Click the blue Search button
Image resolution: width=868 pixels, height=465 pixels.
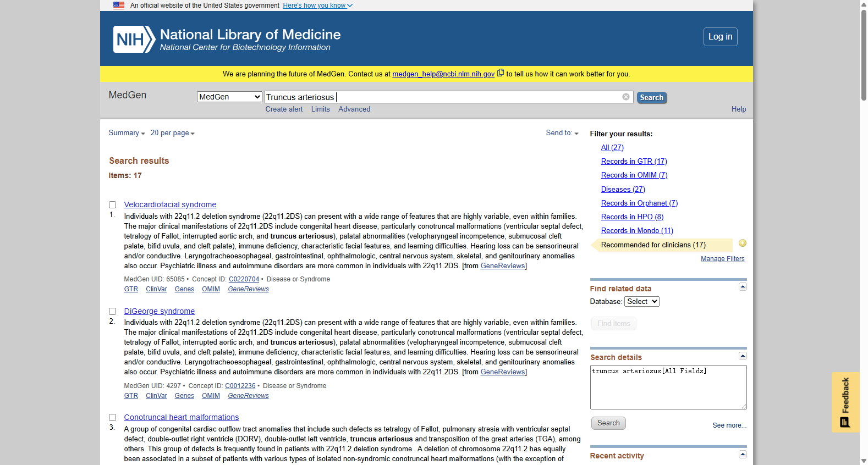click(652, 97)
